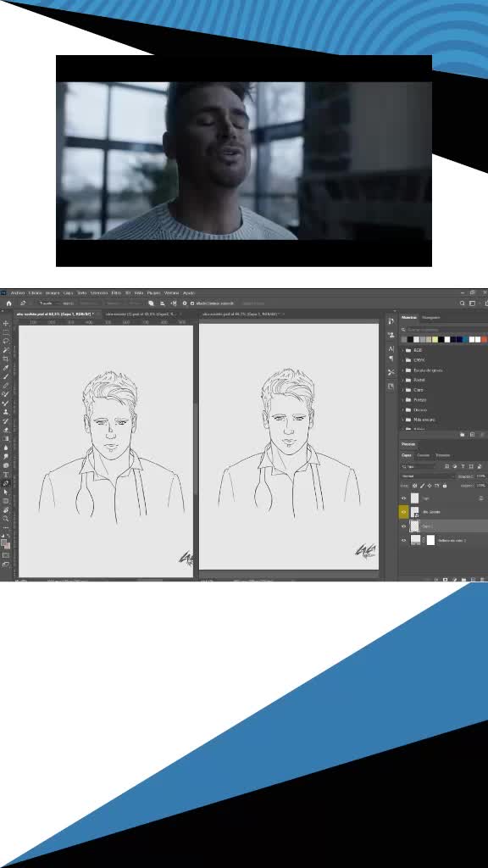
Task: Toggle the checkbox in the options bar
Action: 192,303
